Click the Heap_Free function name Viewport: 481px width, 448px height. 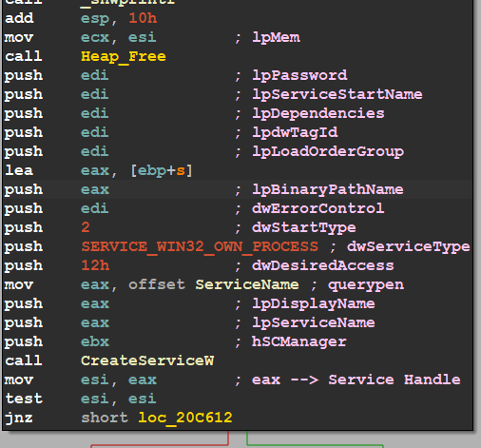124,57
